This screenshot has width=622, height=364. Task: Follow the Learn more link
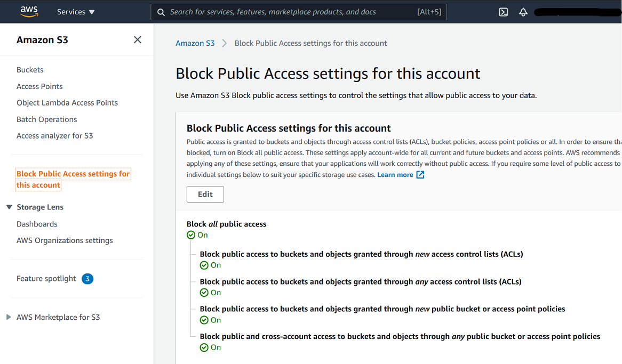tap(395, 175)
